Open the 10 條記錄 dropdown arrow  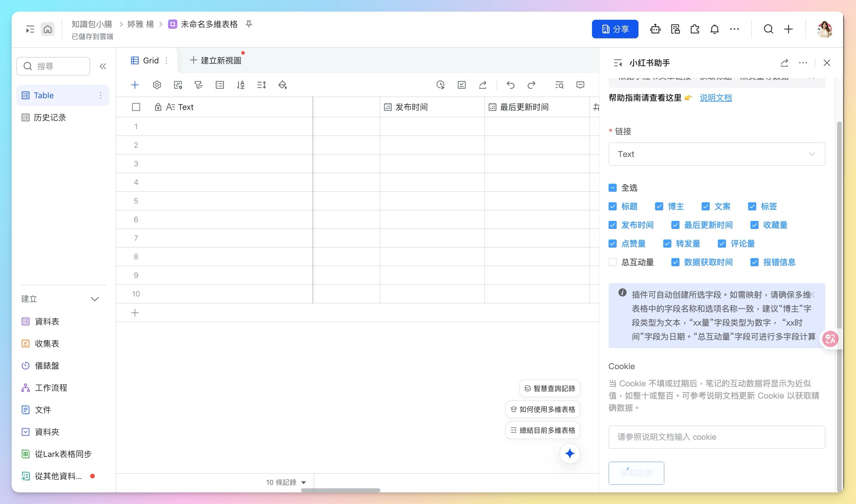[304, 482]
